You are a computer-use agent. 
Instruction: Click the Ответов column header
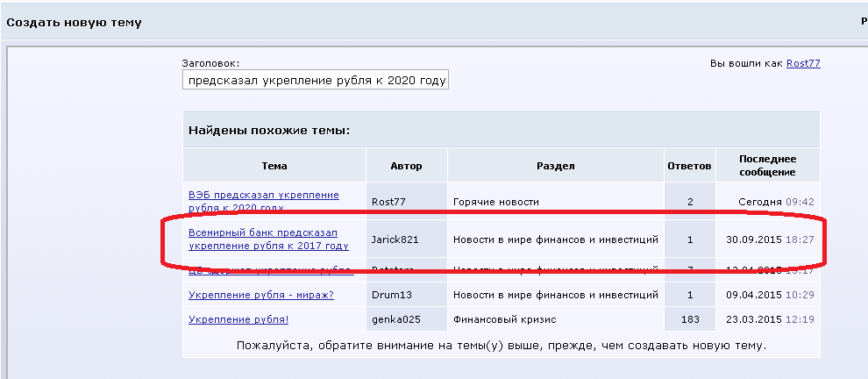tap(690, 166)
